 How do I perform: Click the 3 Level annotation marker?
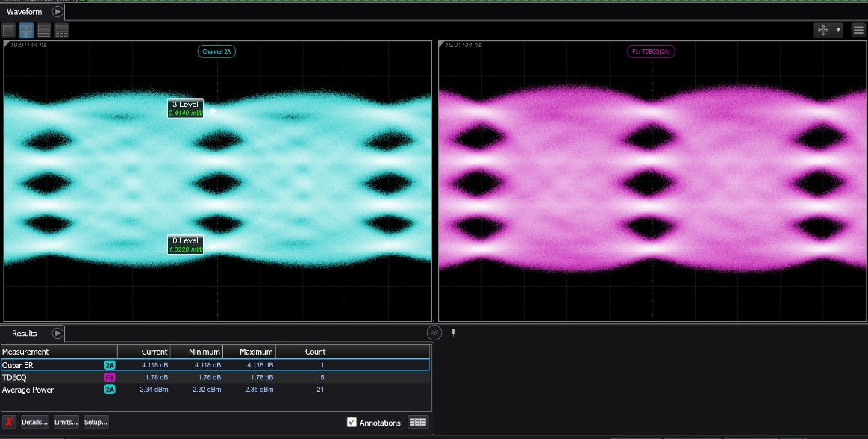click(184, 108)
